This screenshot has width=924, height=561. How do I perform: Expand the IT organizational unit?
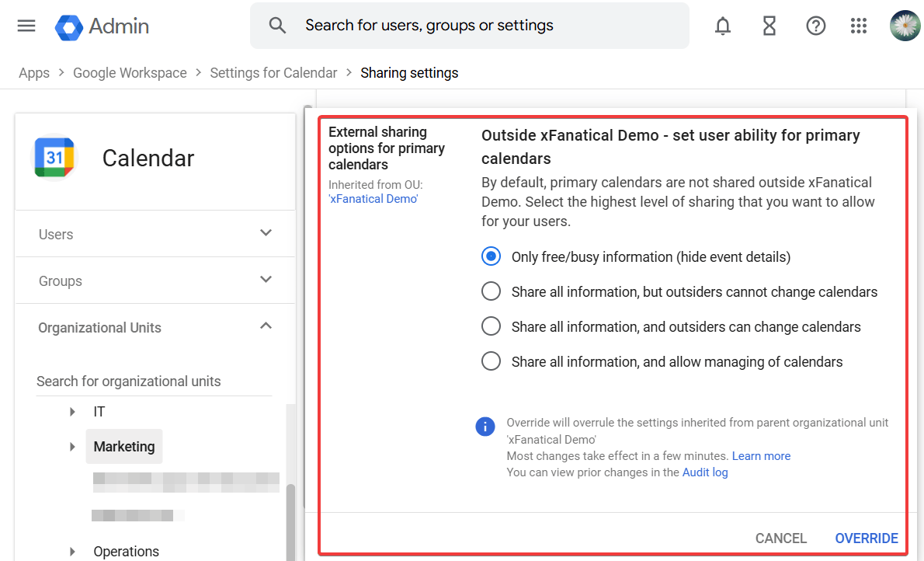[x=72, y=412]
